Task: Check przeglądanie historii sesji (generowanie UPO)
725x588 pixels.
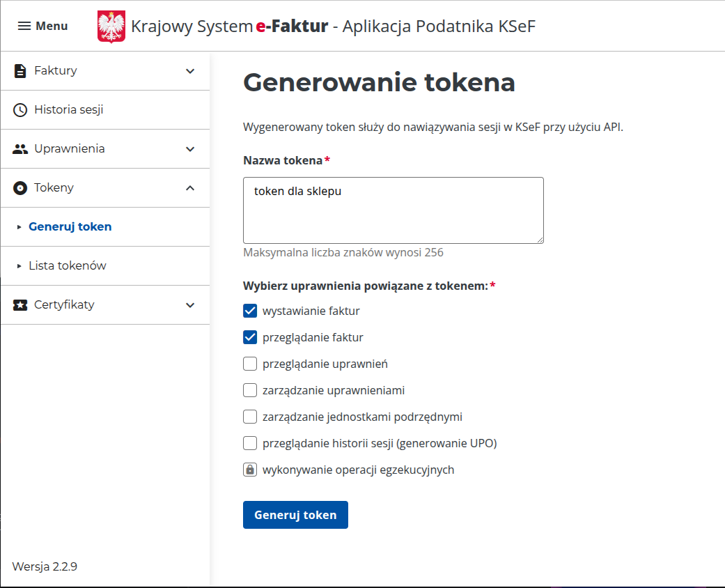Action: coord(250,442)
